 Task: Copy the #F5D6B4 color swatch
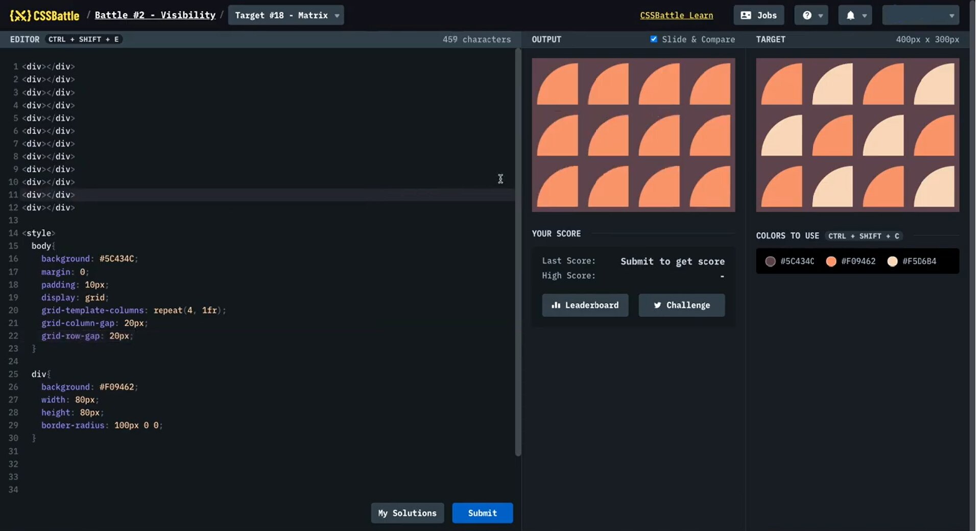[912, 261]
